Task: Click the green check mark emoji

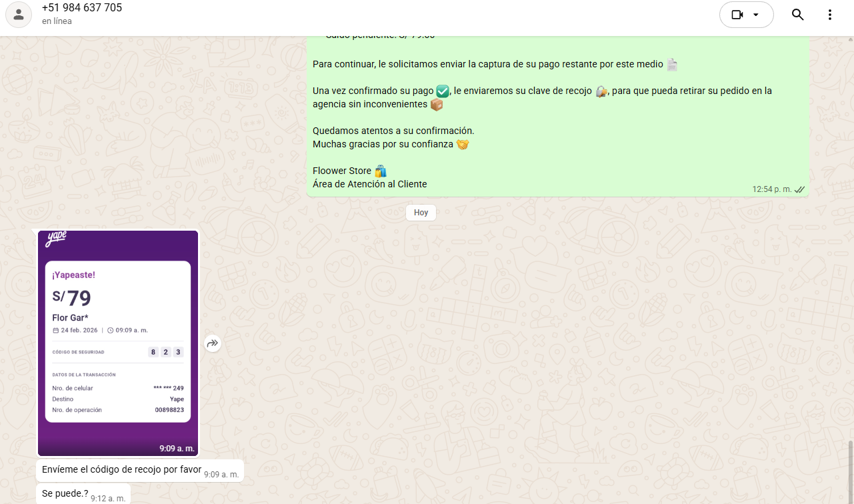Action: click(443, 91)
